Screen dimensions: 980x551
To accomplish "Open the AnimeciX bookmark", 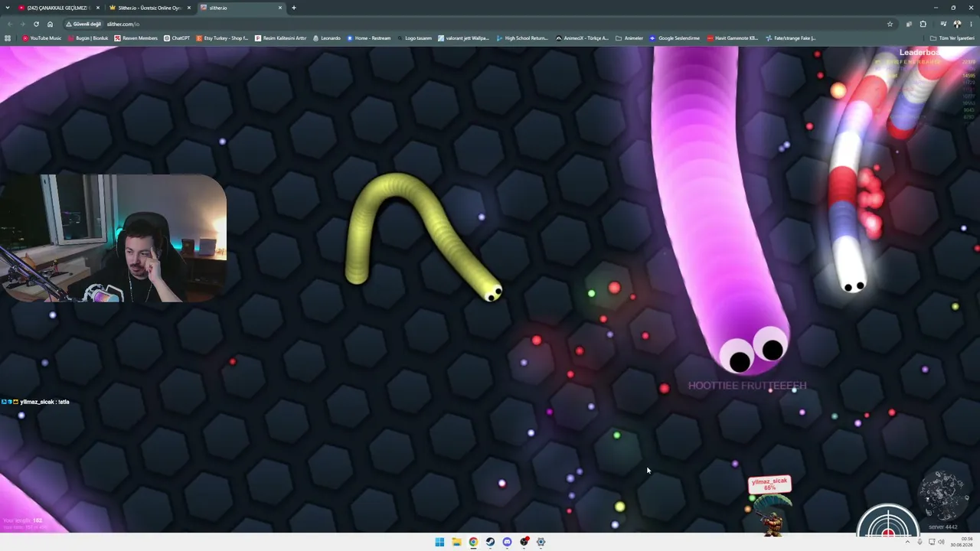I will click(x=582, y=37).
